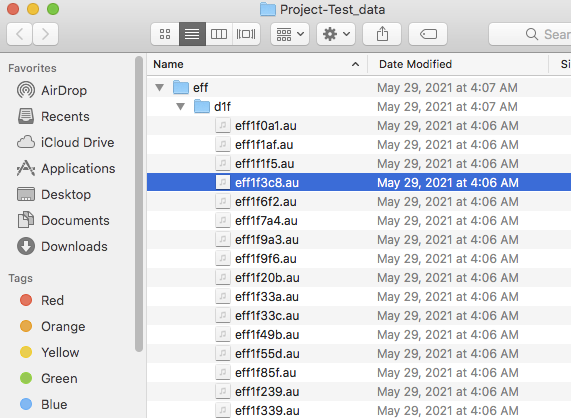
Task: Toggle the Name sort direction arrow
Action: pyautogui.click(x=355, y=64)
